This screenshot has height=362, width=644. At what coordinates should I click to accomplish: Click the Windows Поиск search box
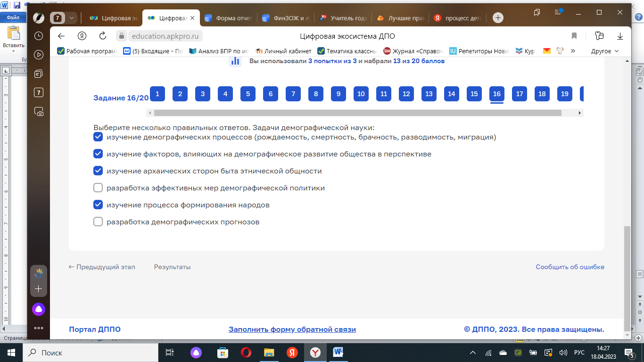pos(90,353)
